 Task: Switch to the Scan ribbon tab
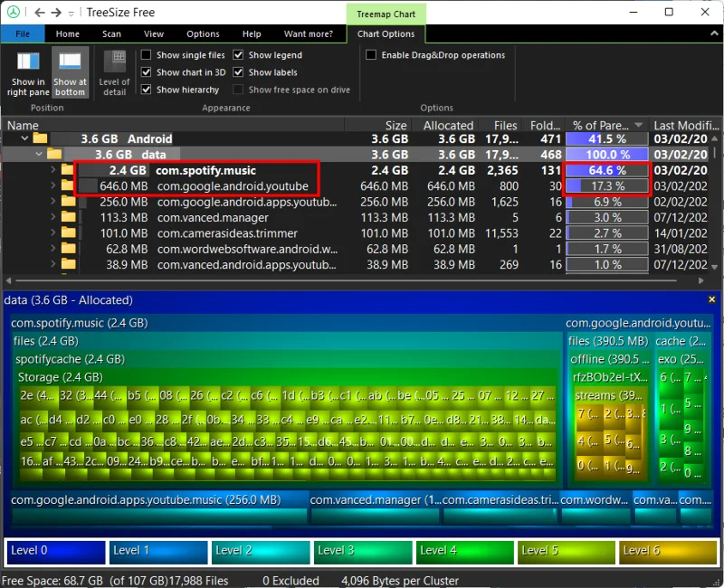click(x=111, y=33)
